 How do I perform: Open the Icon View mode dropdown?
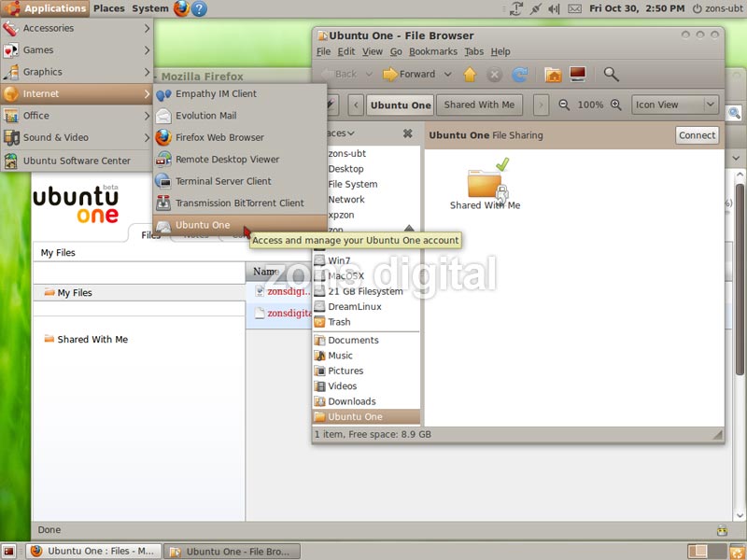[674, 105]
